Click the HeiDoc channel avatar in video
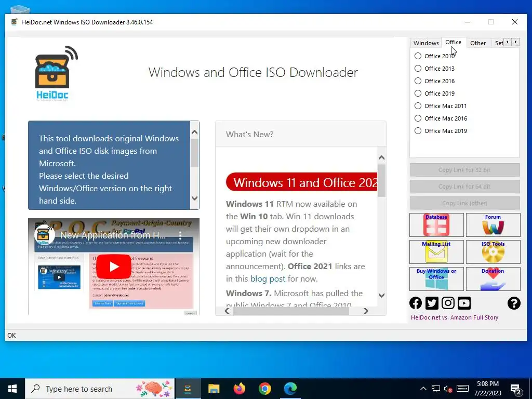The image size is (532, 399). point(45,234)
